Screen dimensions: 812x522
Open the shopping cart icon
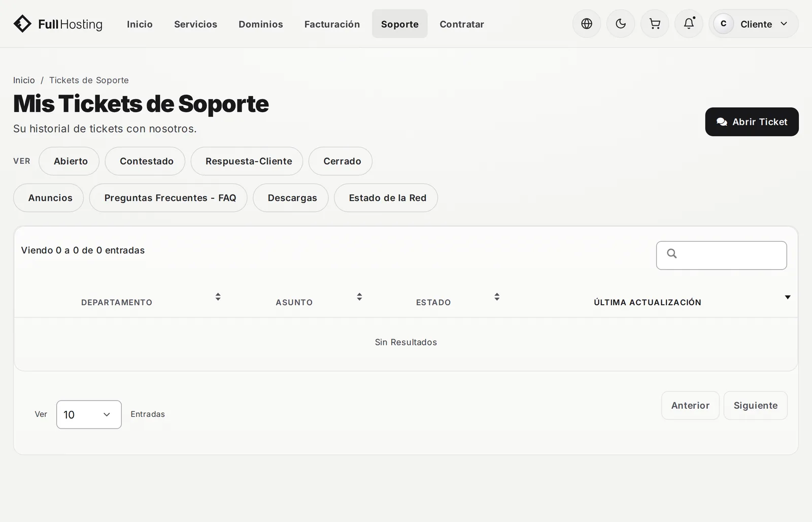(655, 24)
